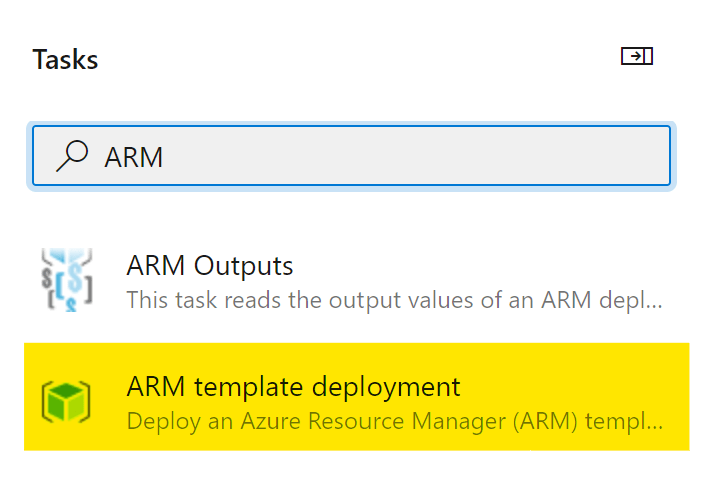Click the typed "ARM" search text

[134, 157]
